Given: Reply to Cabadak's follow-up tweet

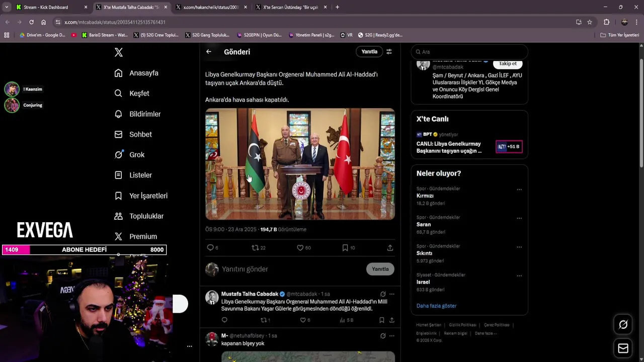Looking at the screenshot, I should [x=224, y=320].
